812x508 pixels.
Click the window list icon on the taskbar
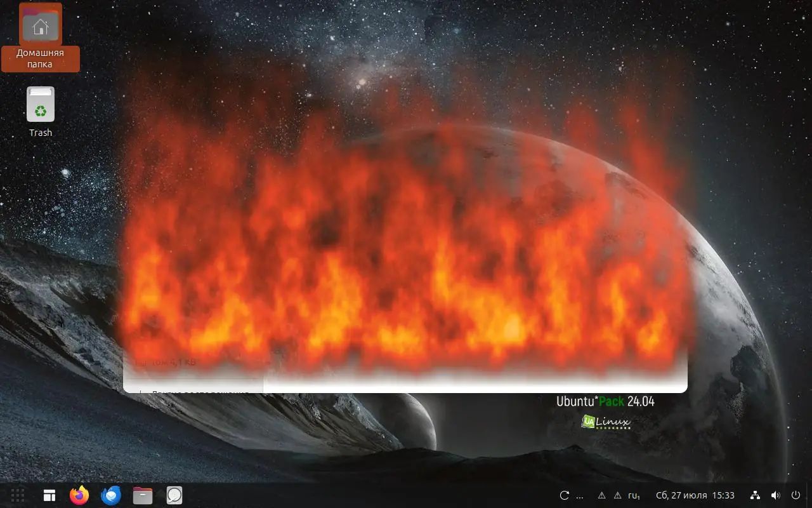[49, 495]
